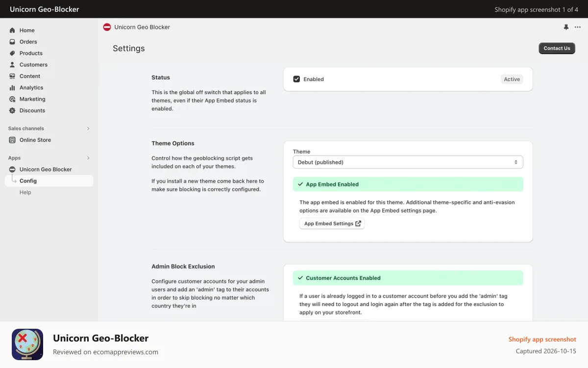Screen dimensions: 588x368
Task: Click the Discounts badge icon
Action: [x=12, y=110]
